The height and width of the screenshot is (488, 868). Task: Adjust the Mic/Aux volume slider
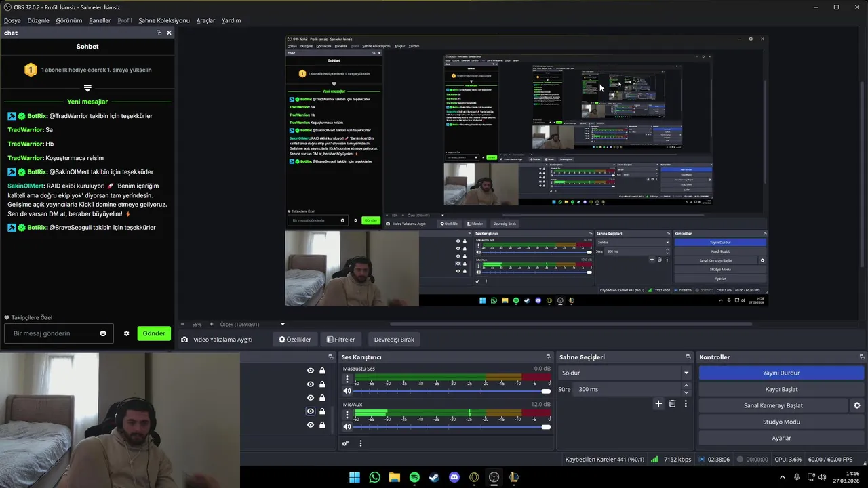(452, 426)
